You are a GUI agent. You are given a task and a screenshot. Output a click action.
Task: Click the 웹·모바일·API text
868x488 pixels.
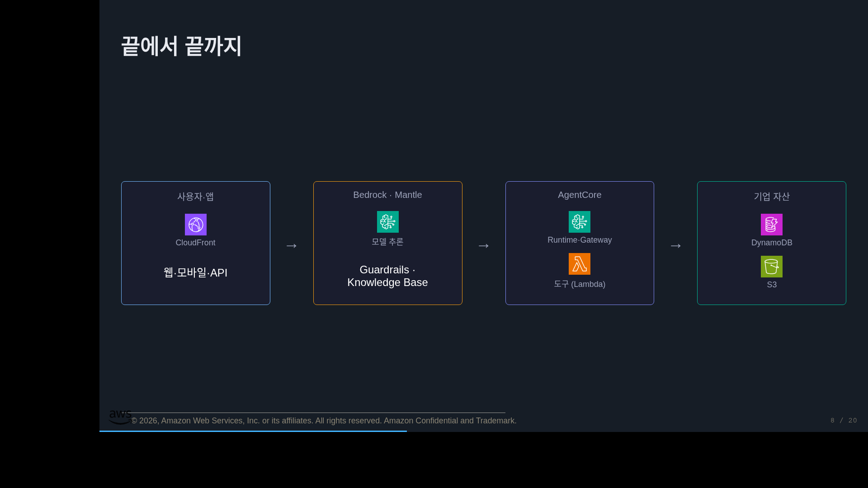(x=196, y=272)
